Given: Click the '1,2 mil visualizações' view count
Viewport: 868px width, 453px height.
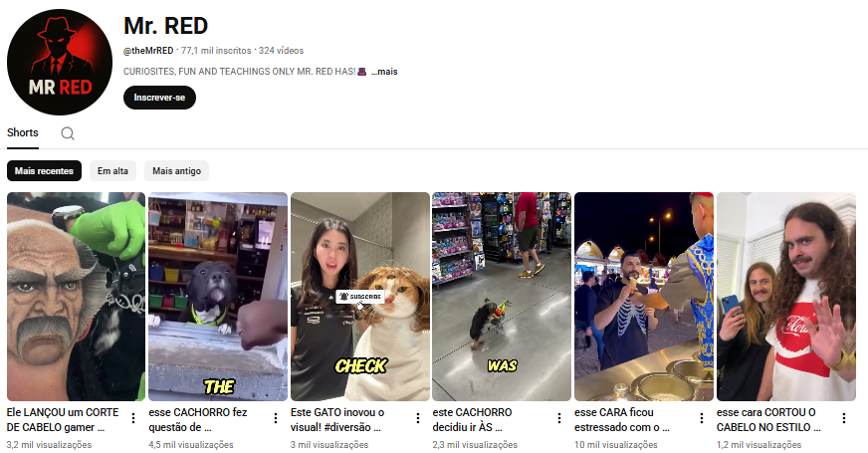Looking at the screenshot, I should point(759,445).
